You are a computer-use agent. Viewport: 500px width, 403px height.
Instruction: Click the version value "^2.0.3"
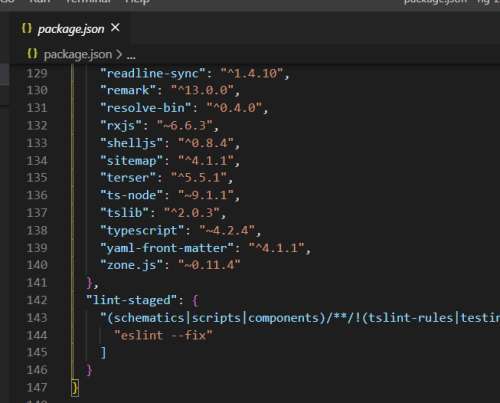coord(192,213)
